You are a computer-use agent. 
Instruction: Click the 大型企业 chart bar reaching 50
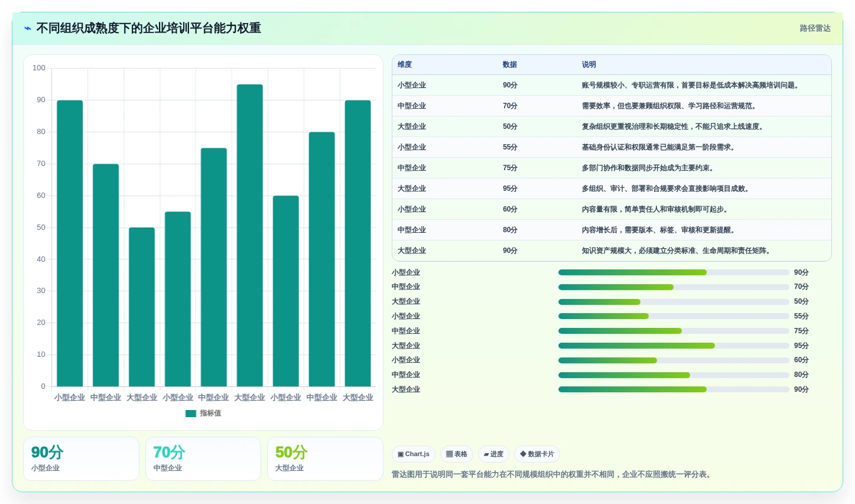pyautogui.click(x=142, y=307)
